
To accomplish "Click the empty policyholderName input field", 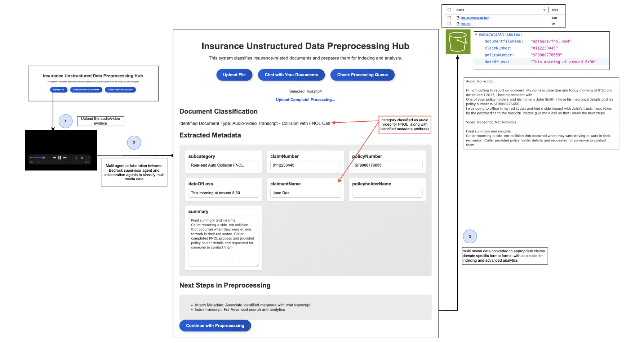I will coord(387,193).
